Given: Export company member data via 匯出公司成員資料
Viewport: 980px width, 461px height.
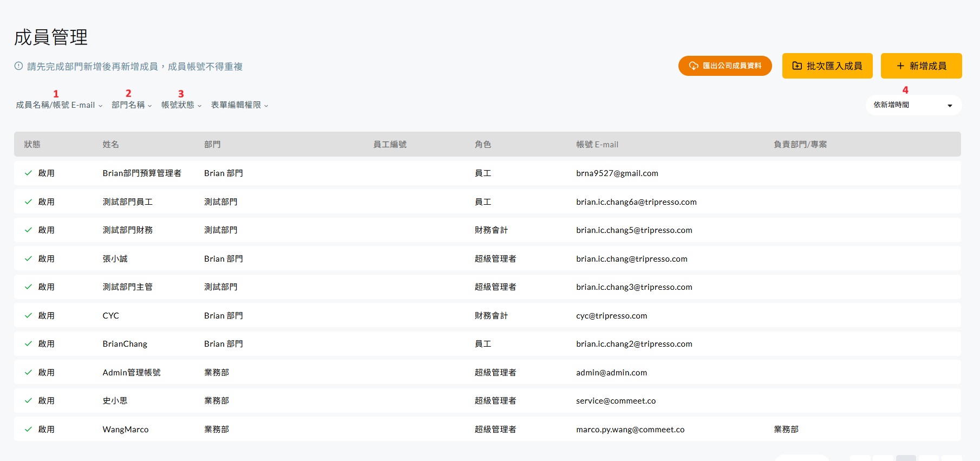Looking at the screenshot, I should pos(725,66).
